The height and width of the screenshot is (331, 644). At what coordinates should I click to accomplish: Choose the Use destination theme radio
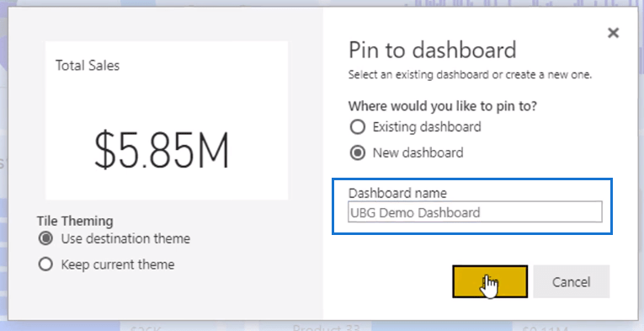coord(45,238)
